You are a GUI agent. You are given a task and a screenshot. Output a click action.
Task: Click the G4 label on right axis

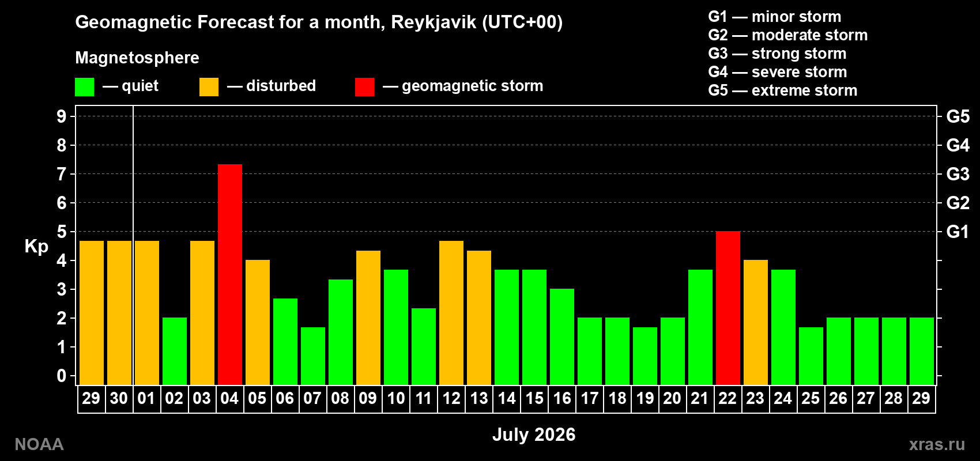coord(958,145)
